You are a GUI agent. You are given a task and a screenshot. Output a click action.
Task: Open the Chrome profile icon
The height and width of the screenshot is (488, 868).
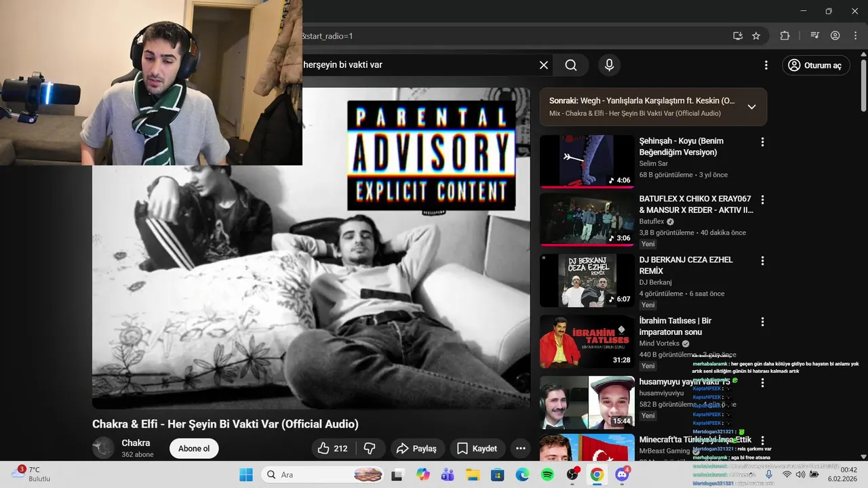click(x=835, y=36)
